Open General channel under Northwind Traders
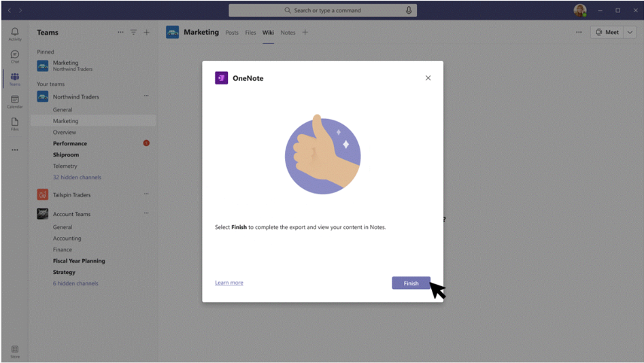 click(x=63, y=109)
